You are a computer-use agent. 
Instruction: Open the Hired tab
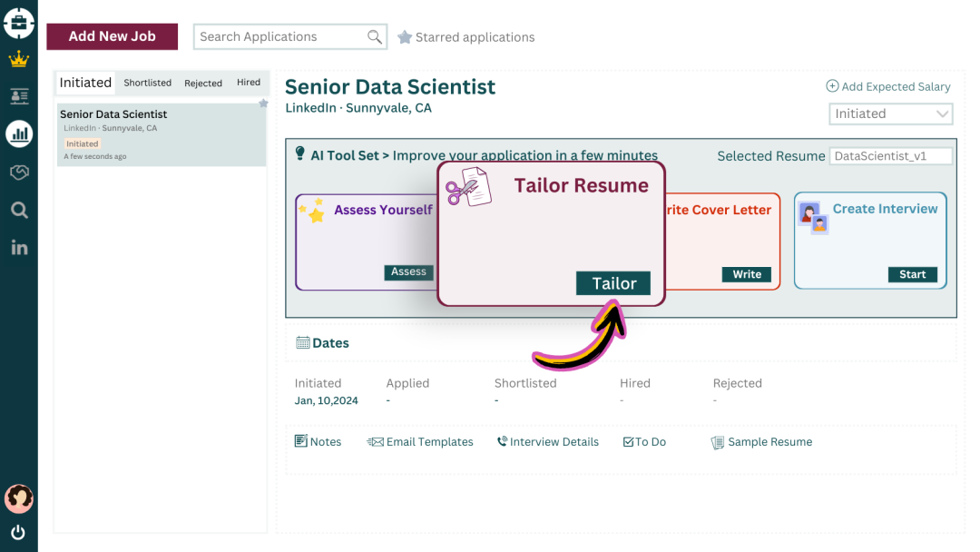pyautogui.click(x=249, y=83)
